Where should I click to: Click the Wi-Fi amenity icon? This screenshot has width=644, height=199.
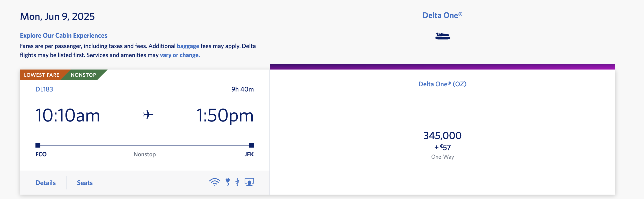tap(215, 182)
